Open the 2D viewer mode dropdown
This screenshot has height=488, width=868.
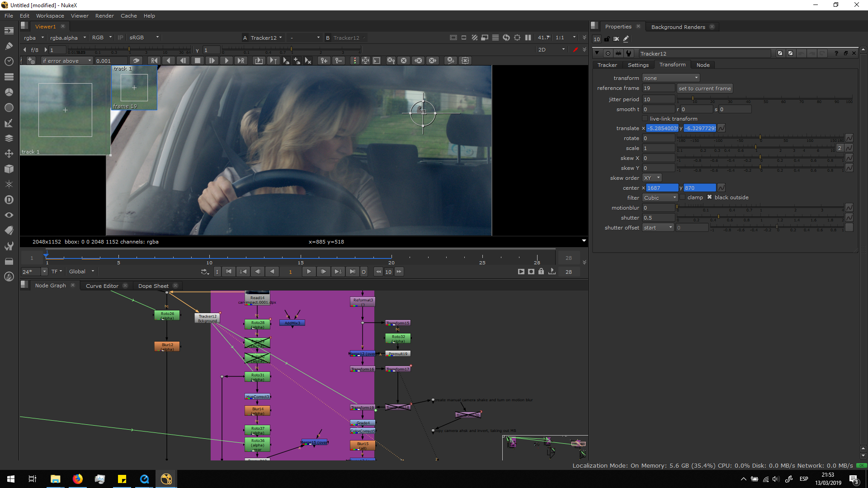[x=552, y=50]
